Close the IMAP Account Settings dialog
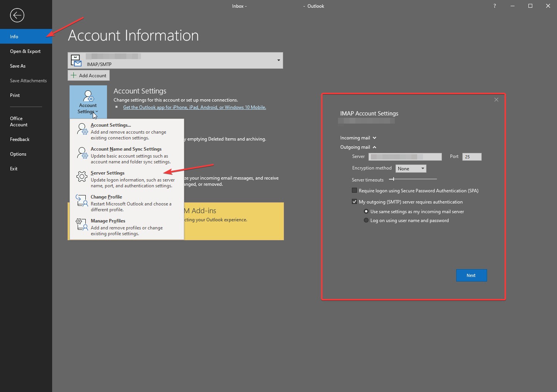Image resolution: width=557 pixels, height=392 pixels. click(x=496, y=100)
